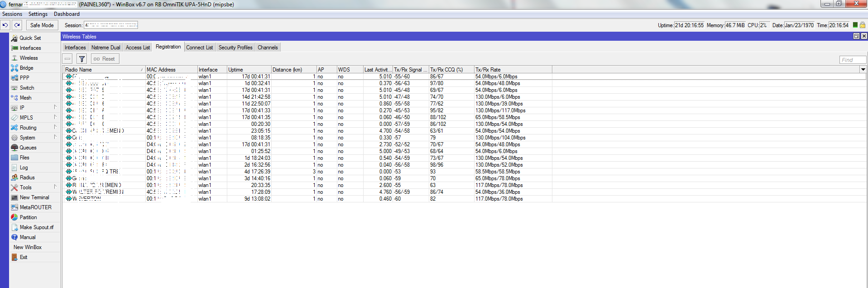Select row with uptime 1d 00:32:41
This screenshot has height=288, width=868.
(465, 83)
